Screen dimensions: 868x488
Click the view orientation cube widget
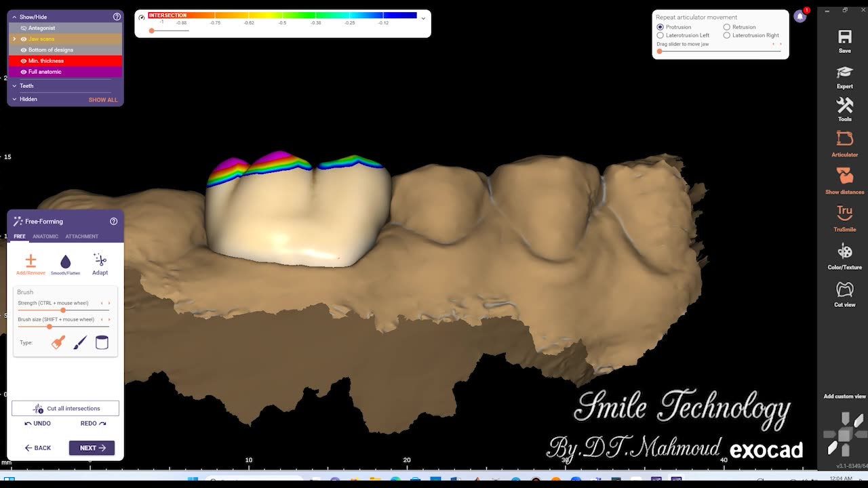coord(844,434)
